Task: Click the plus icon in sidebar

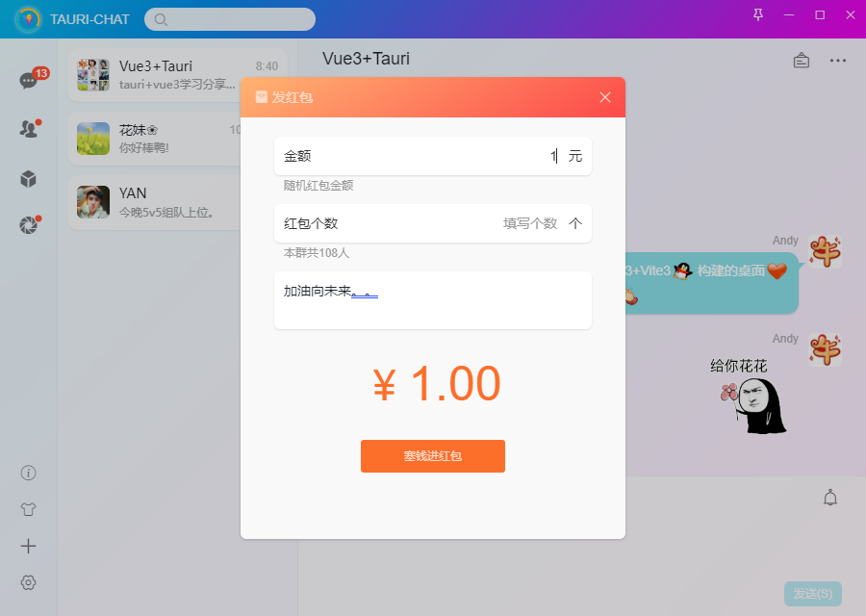Action: click(x=28, y=546)
